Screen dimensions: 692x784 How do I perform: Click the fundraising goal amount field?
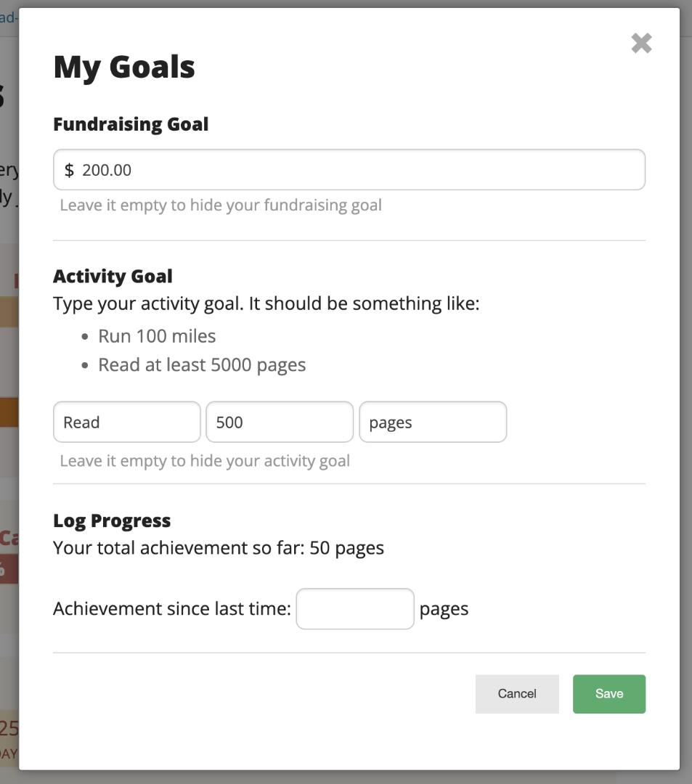click(x=349, y=169)
